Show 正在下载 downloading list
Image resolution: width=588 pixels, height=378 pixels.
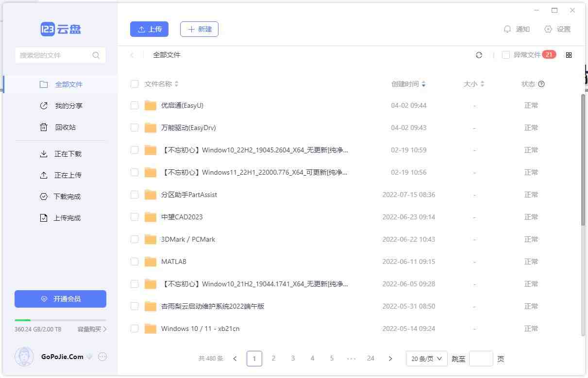point(61,154)
